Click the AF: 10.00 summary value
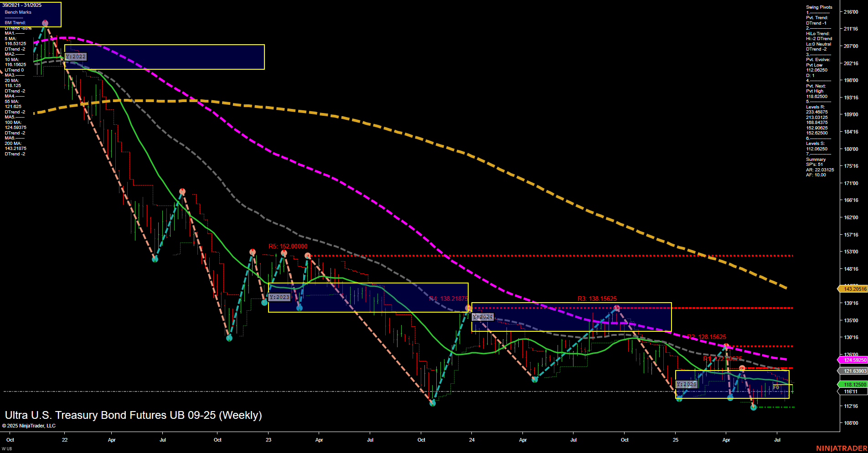 pyautogui.click(x=816, y=175)
